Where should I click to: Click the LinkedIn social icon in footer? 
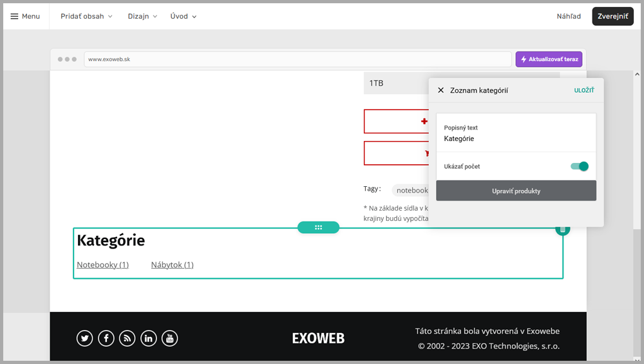point(149,338)
